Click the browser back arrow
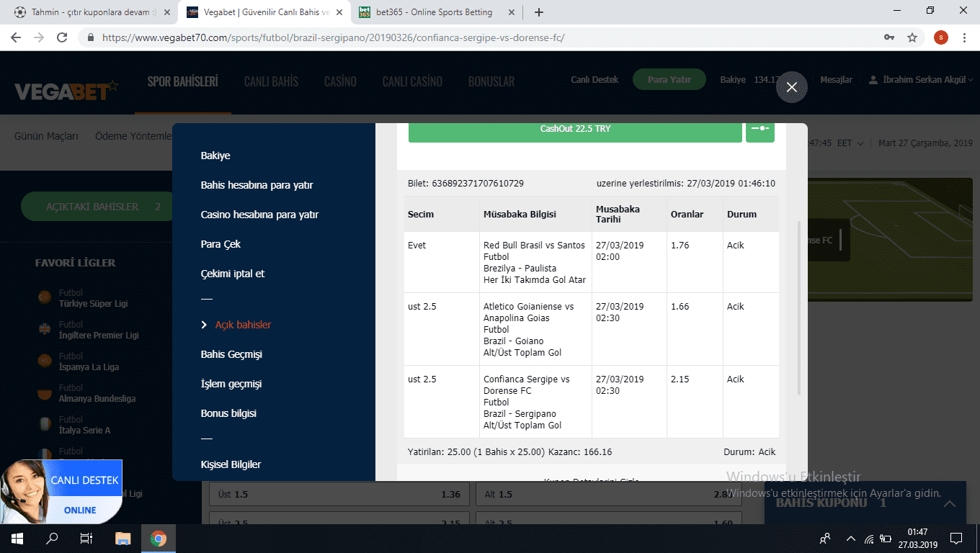 pyautogui.click(x=16, y=37)
